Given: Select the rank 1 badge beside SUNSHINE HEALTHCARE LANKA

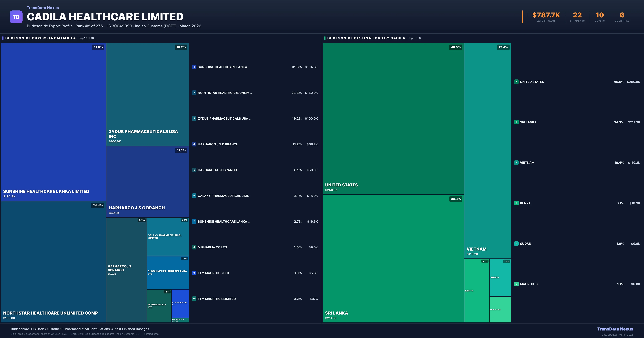Looking at the screenshot, I should 194,67.
